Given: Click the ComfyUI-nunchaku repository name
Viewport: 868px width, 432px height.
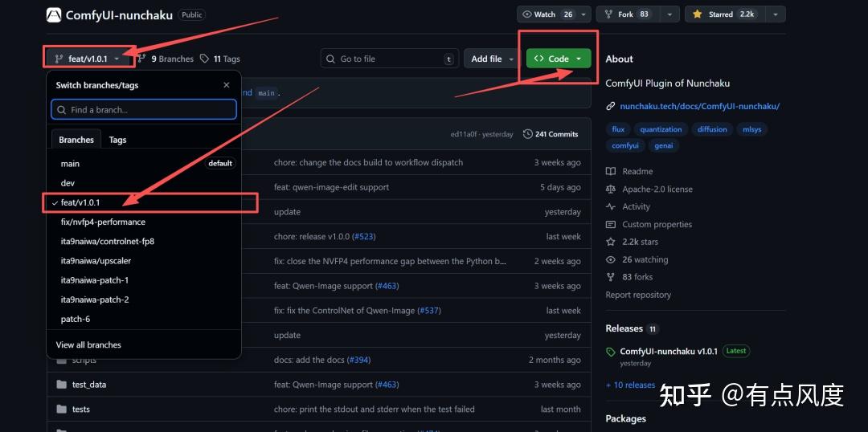Looking at the screenshot, I should 119,15.
